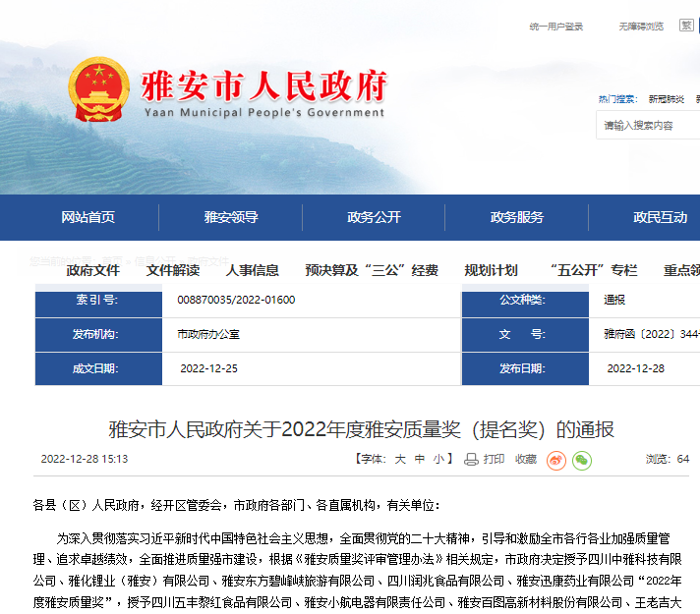This screenshot has width=700, height=614.
Task: Click the 发布机构 label cell
Action: coord(98,335)
